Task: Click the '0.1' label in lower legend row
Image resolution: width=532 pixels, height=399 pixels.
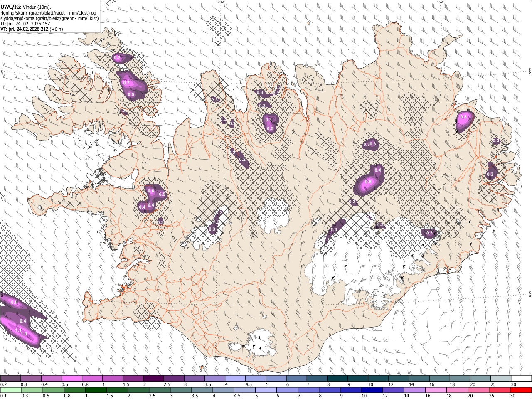Action: (4, 396)
